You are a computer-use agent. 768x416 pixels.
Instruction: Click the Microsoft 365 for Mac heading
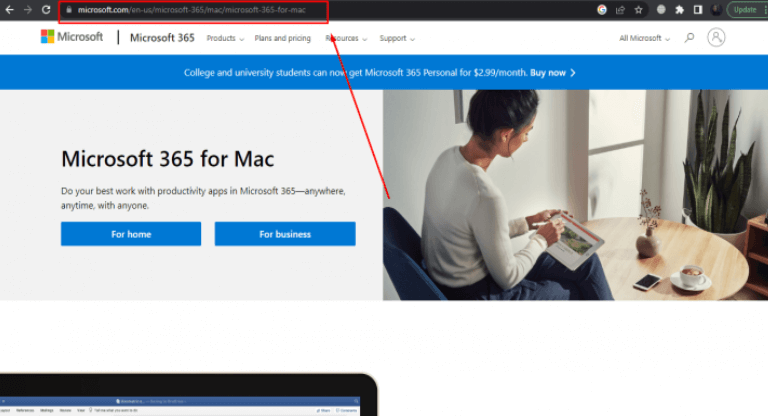point(168,159)
